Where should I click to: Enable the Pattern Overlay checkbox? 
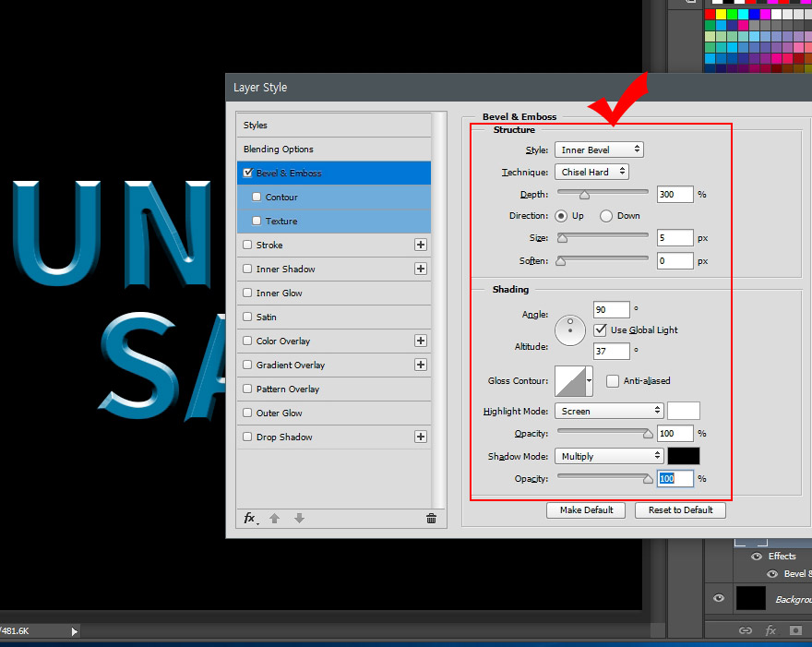tap(247, 389)
